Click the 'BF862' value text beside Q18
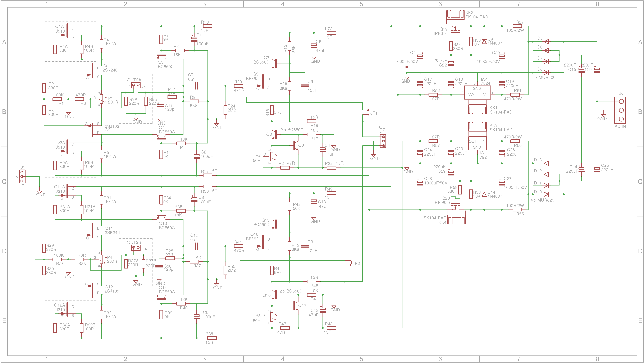Screen dimensions: 644x363 pos(252,239)
